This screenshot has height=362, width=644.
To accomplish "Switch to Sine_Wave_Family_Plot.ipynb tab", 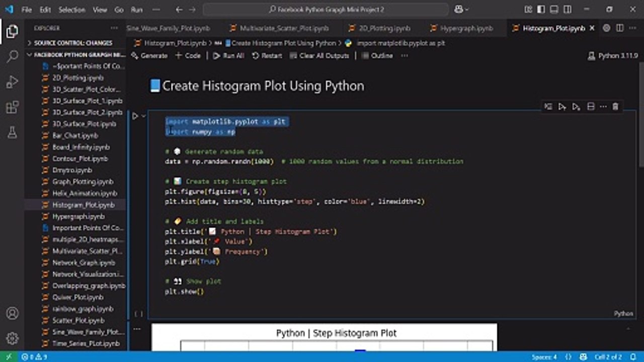I will (168, 28).
